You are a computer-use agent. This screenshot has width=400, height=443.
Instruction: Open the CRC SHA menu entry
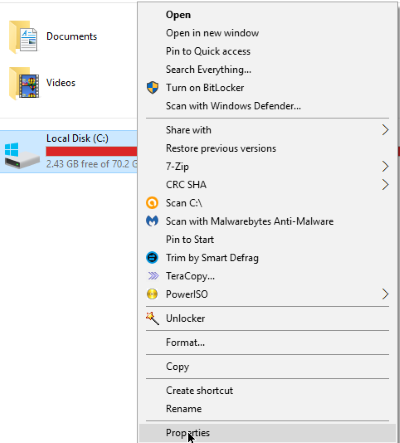pos(268,185)
